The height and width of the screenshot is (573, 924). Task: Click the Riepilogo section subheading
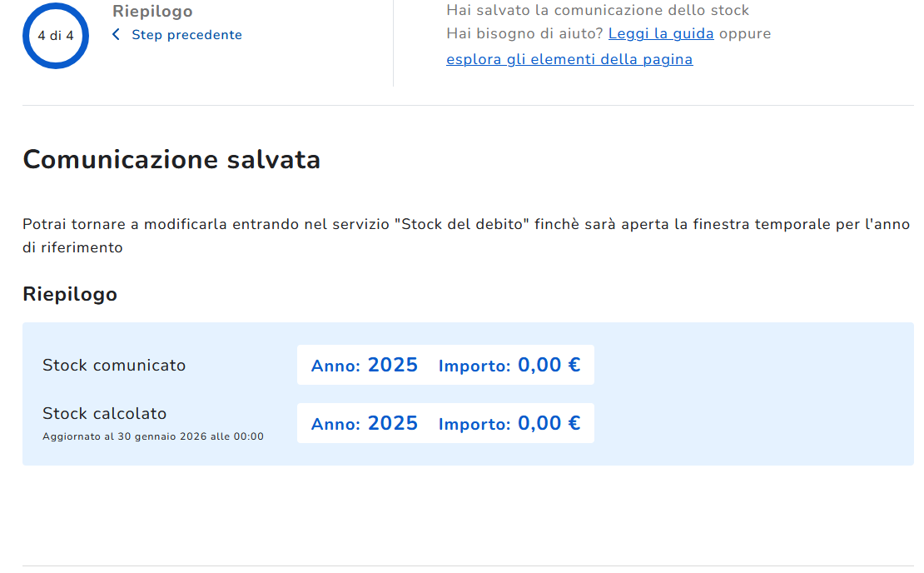[70, 294]
